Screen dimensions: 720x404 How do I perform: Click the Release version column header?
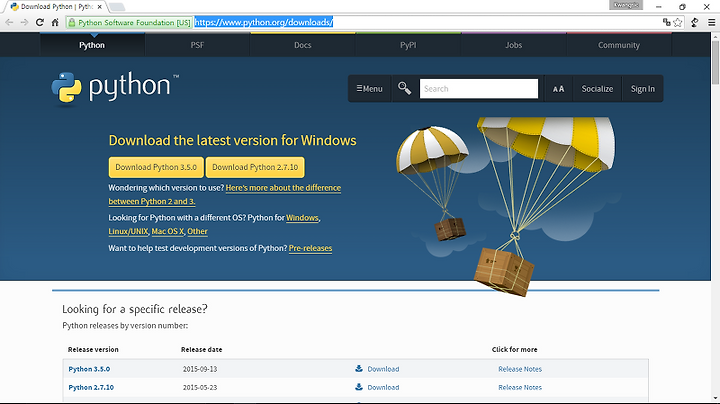93,349
